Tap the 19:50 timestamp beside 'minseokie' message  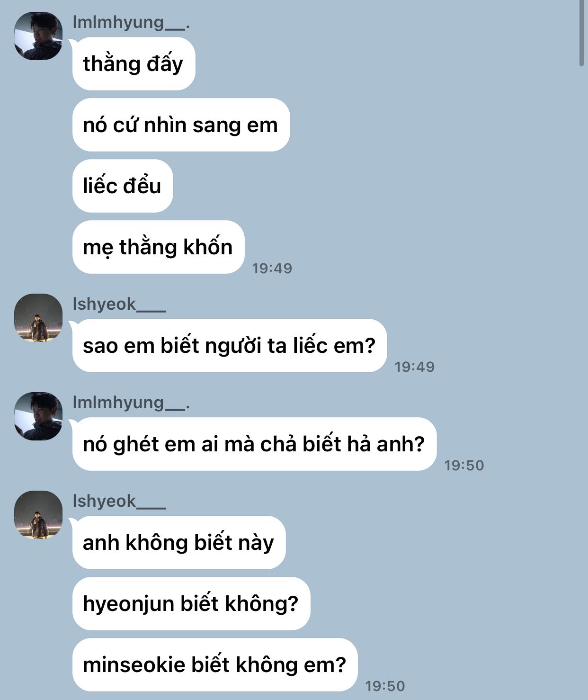click(x=385, y=686)
